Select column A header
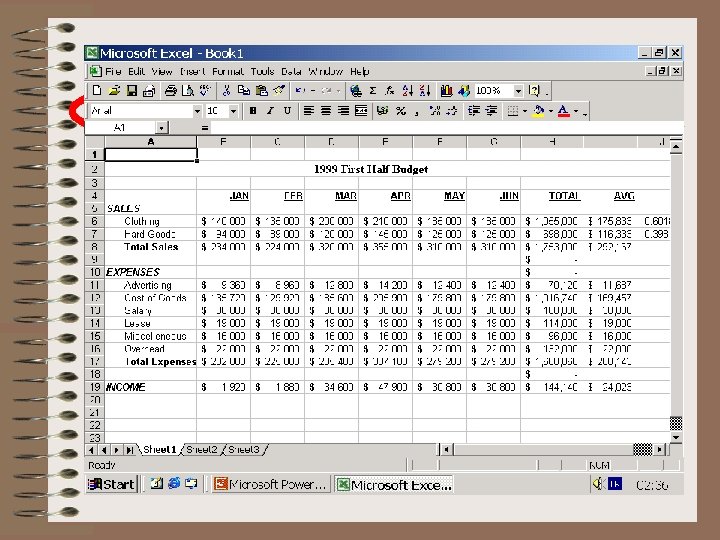Image resolution: width=720 pixels, height=540 pixels. click(151, 142)
